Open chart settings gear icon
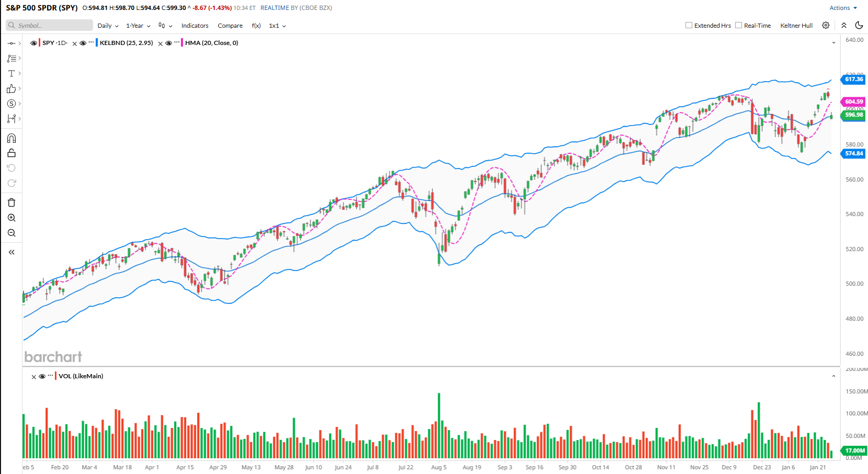The height and width of the screenshot is (474, 868). click(826, 25)
